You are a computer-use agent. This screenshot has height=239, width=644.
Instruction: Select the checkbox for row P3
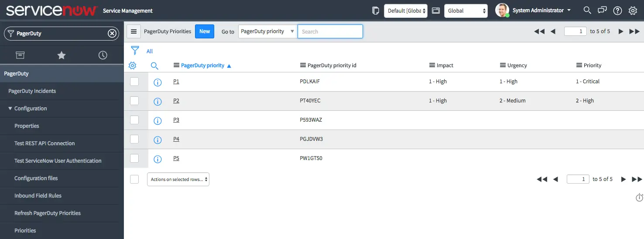(x=134, y=120)
